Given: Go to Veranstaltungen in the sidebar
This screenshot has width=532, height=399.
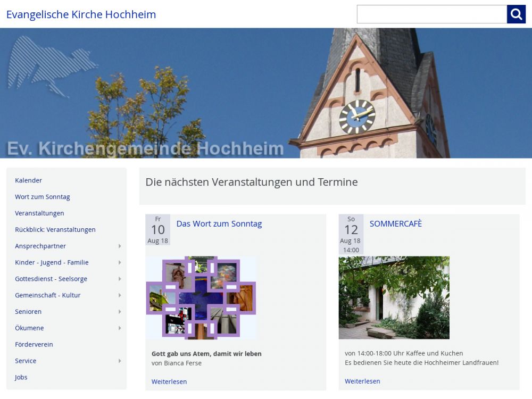Looking at the screenshot, I should (x=39, y=213).
